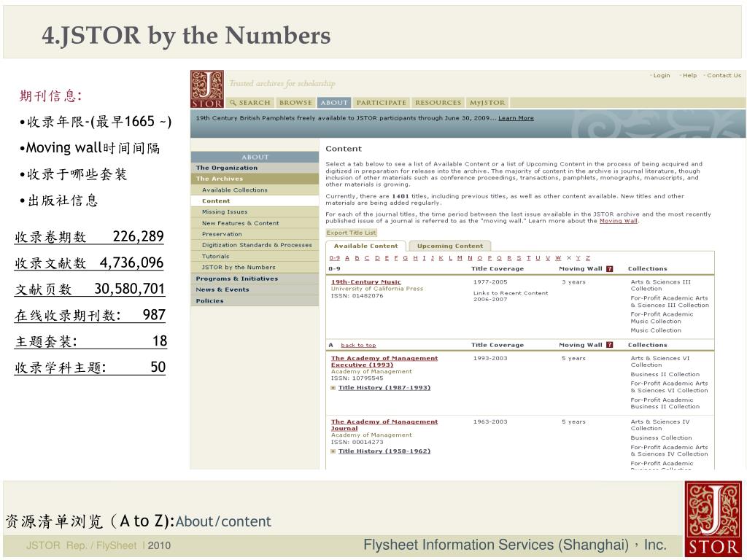Open Missing Issues in sidebar
747x560 pixels.
click(255, 212)
